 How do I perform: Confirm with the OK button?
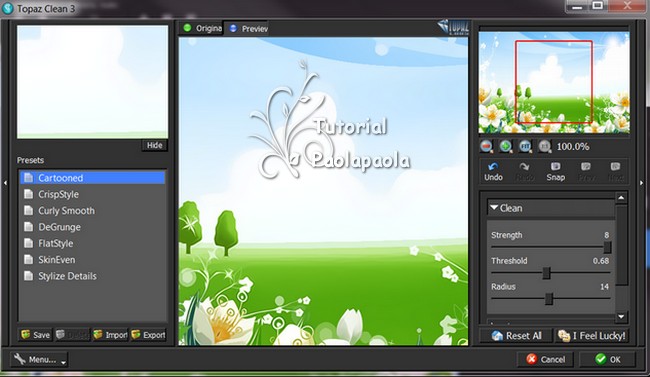pyautogui.click(x=607, y=359)
